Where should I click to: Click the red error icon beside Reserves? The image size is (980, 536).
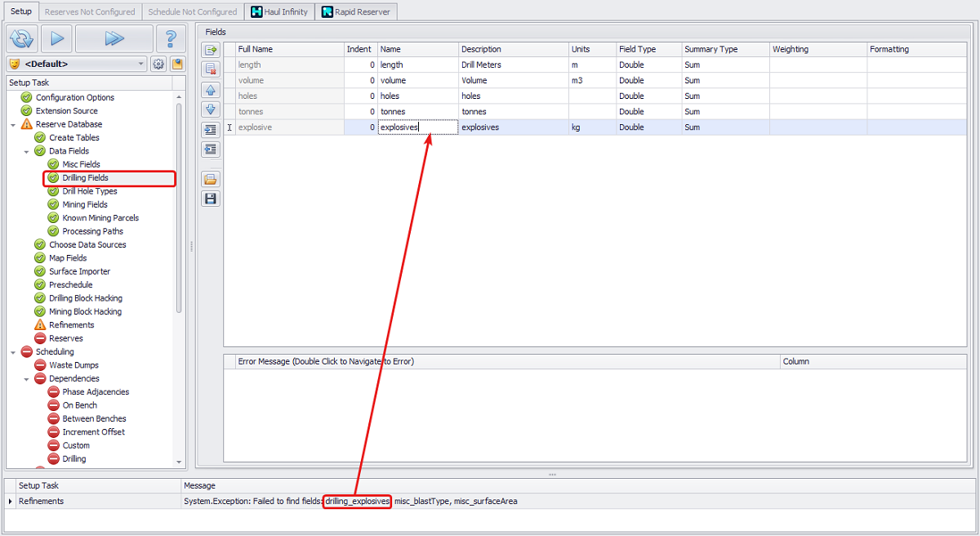pos(40,338)
